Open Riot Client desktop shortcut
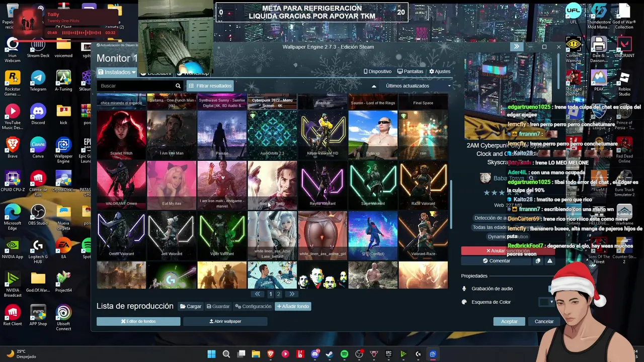The height and width of the screenshot is (362, 644). 13,316
